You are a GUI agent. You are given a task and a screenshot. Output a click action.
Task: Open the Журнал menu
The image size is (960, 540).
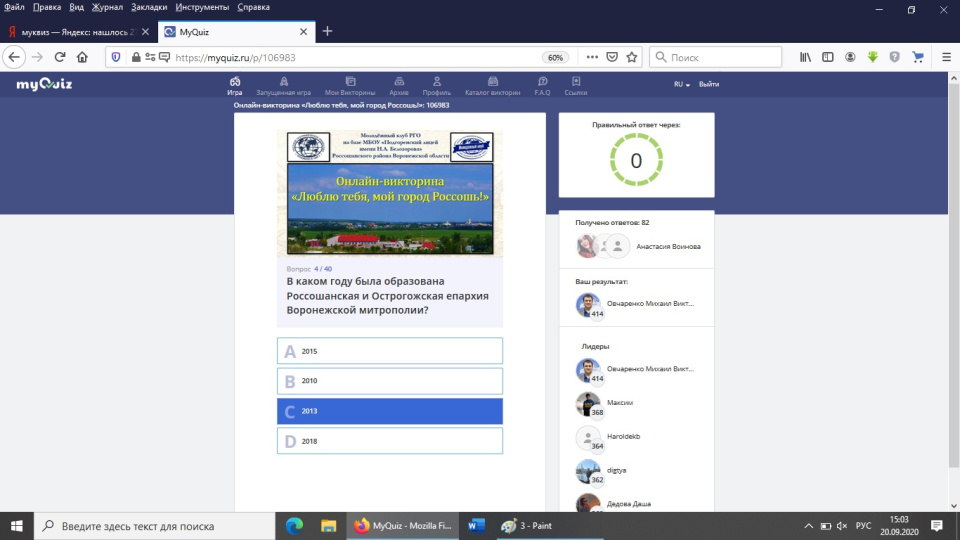click(x=107, y=7)
